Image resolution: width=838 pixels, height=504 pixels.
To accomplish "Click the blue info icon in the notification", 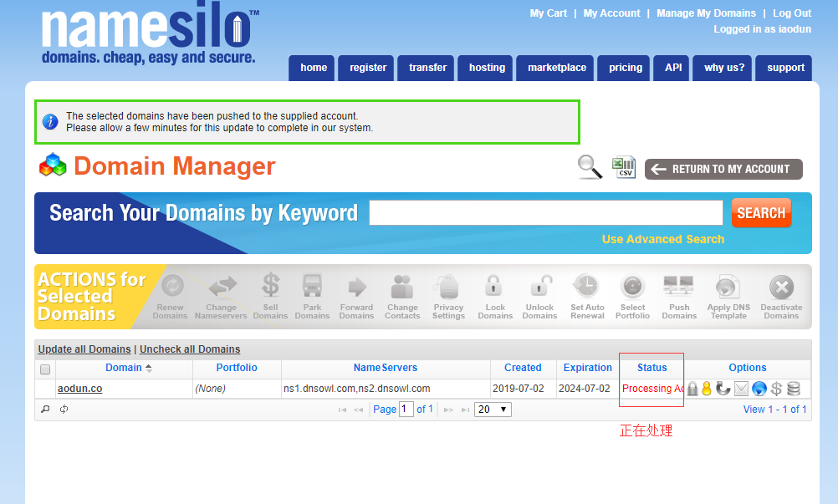I will [50, 122].
